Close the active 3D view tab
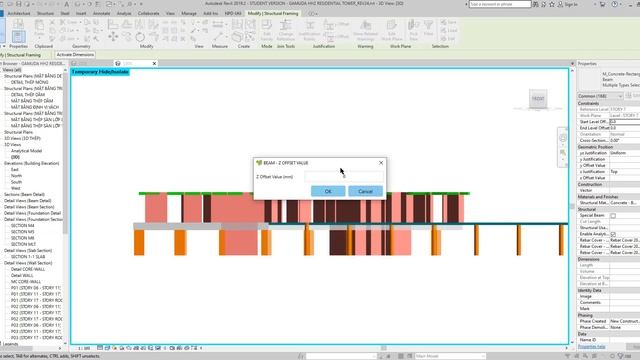Image resolution: width=640 pixels, height=360 pixels. (x=154, y=63)
